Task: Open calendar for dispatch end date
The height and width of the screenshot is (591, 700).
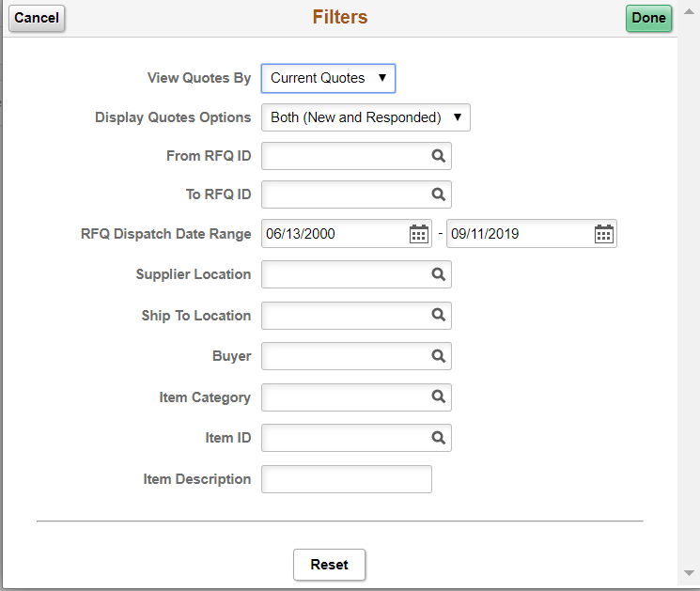Action: click(x=604, y=234)
